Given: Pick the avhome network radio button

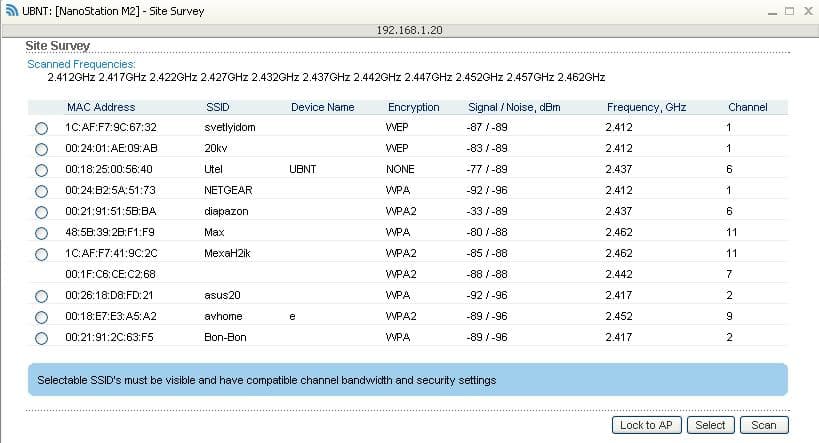Looking at the screenshot, I should pos(41,317).
